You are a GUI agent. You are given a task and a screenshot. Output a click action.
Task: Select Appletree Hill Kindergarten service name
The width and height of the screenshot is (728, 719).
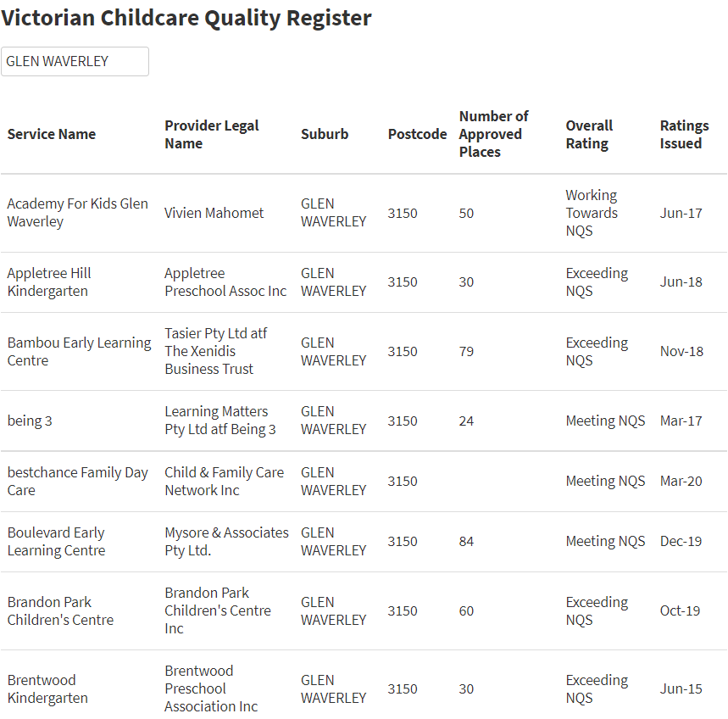point(49,282)
